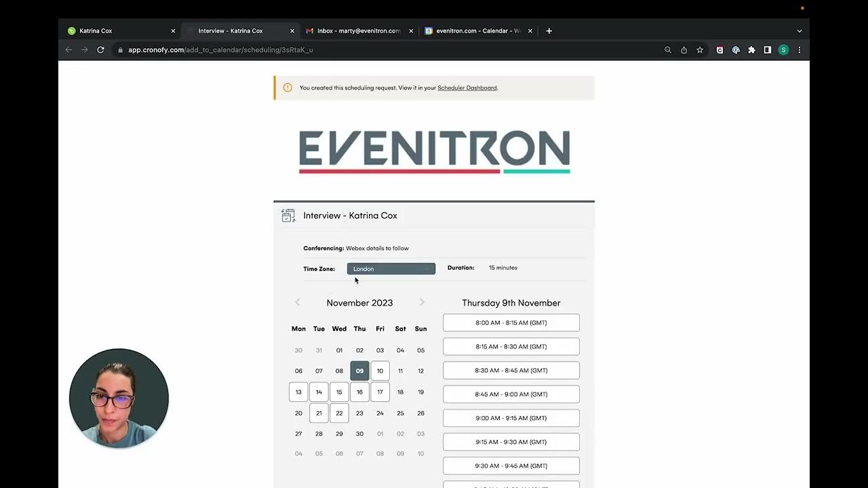Screen dimensions: 868x488
Task: Open the Scheduler Dashboard link
Action: tap(467, 88)
